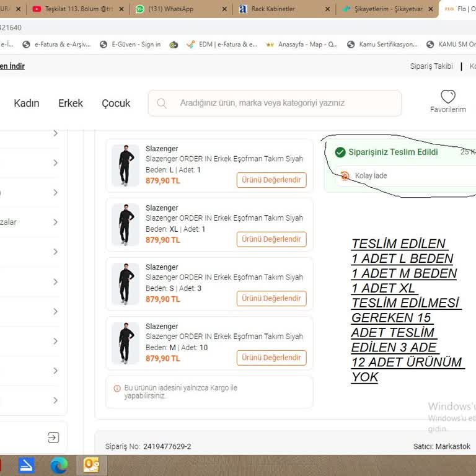The image size is (476, 476).
Task: Open the Erkek category menu
Action: tap(71, 104)
